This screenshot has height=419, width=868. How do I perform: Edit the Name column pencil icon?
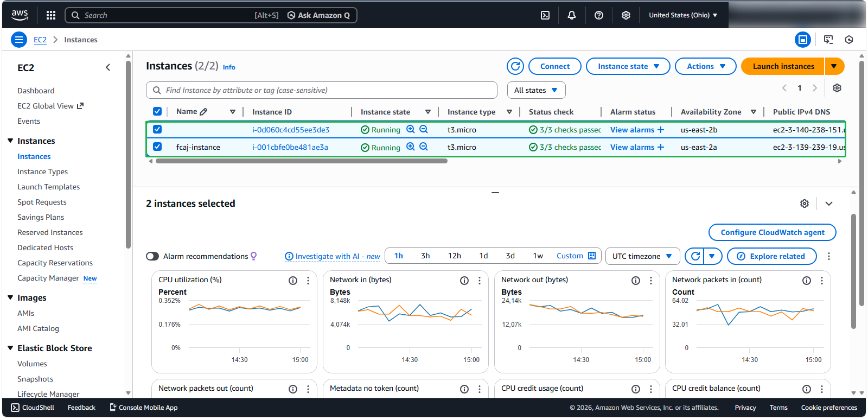(204, 112)
